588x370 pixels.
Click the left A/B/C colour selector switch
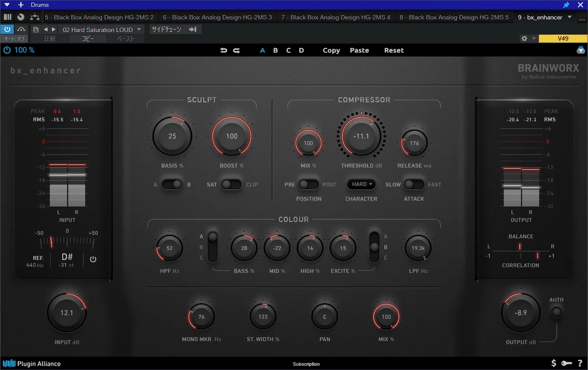coord(213,247)
